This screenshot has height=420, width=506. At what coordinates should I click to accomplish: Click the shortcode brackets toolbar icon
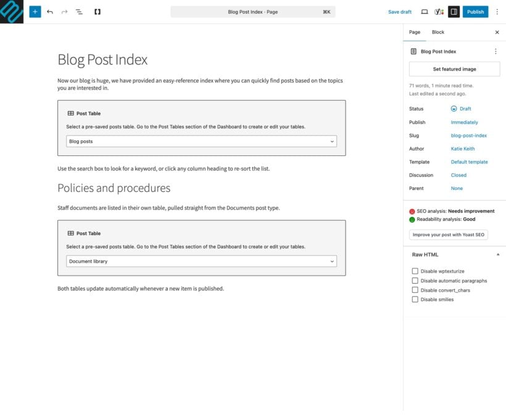[x=97, y=12]
